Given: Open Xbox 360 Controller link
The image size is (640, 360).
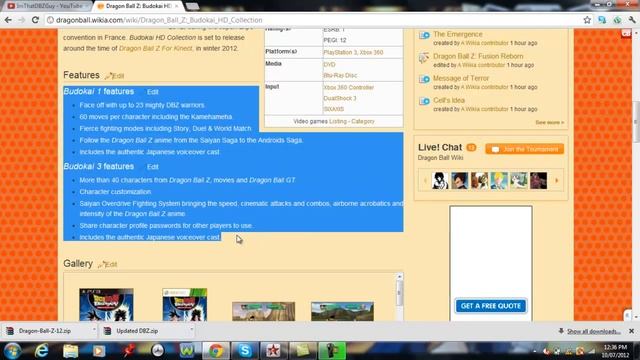Looking at the screenshot, I should pyautogui.click(x=348, y=87).
